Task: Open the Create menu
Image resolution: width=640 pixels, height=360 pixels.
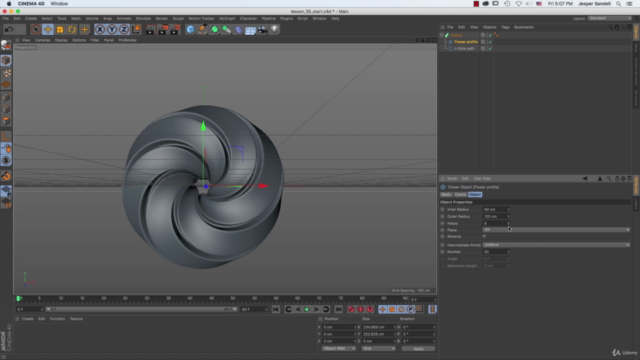Action: (31, 18)
